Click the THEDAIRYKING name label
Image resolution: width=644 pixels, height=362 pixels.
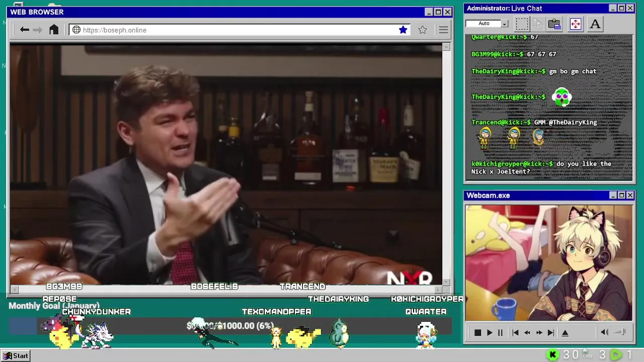339,299
